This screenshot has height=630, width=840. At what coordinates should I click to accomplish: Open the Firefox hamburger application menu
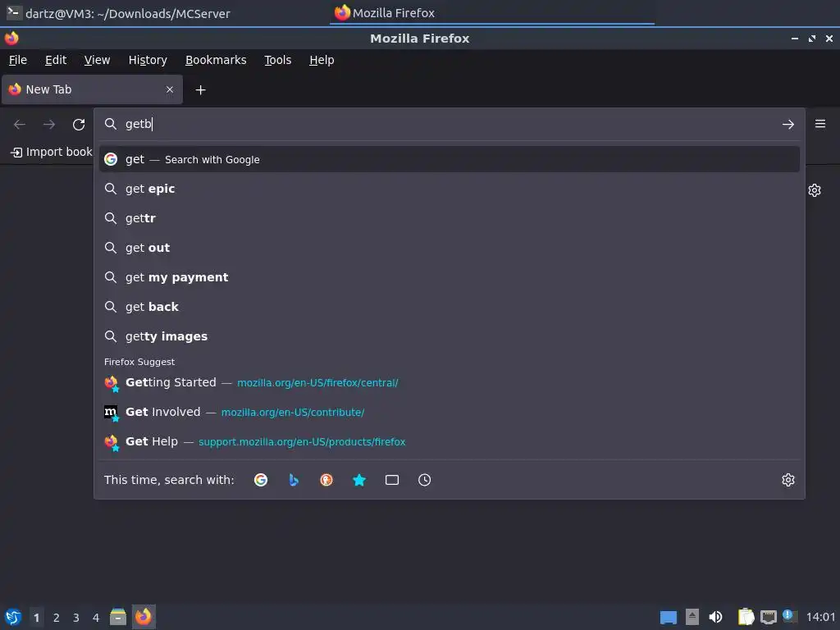[x=820, y=125]
